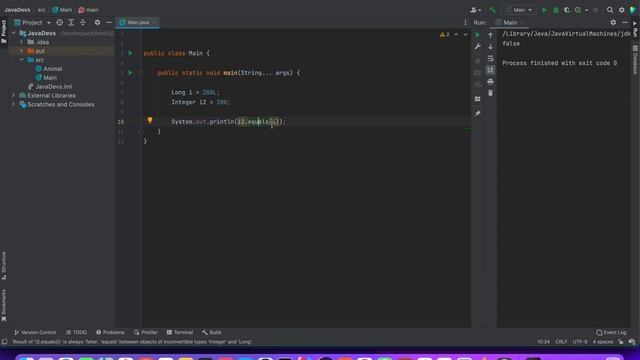Viewport: 640px width, 360px height.
Task: Toggle the Structure sidebar button
Action: tap(4, 265)
